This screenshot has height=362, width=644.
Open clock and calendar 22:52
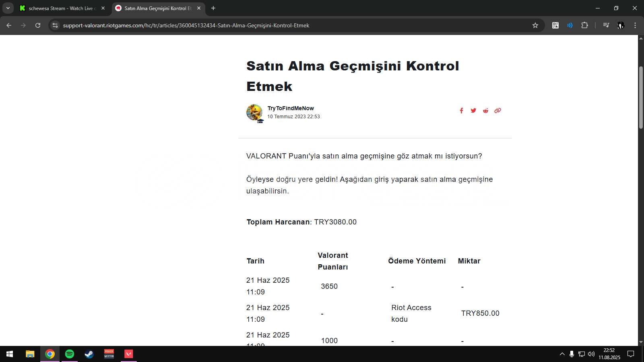(609, 354)
